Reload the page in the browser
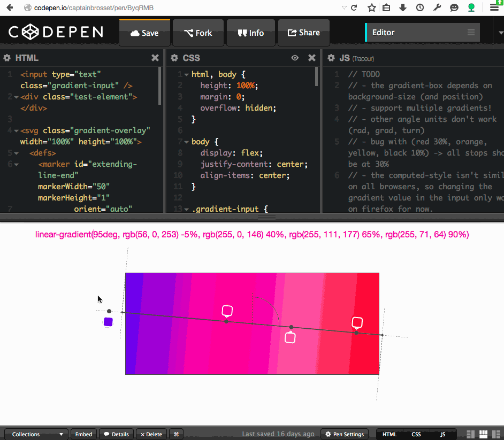Image resolution: width=504 pixels, height=440 pixels. tap(354, 8)
